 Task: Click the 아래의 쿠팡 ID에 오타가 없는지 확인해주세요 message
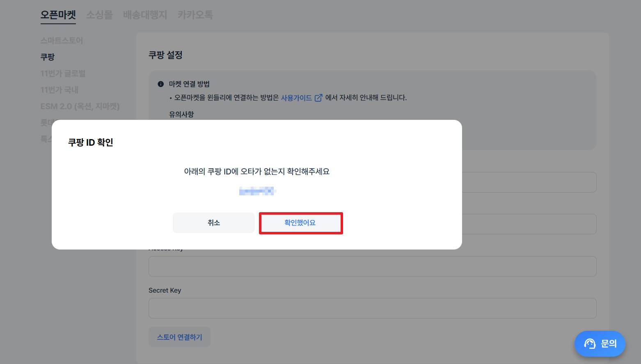(257, 172)
